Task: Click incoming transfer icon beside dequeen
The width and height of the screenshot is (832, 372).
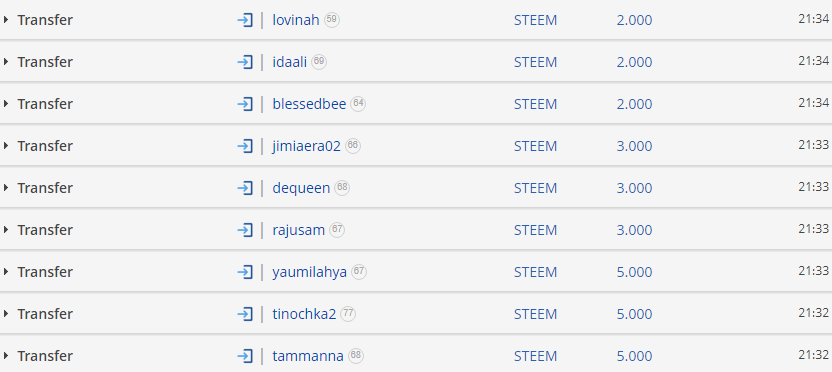Action: click(245, 188)
